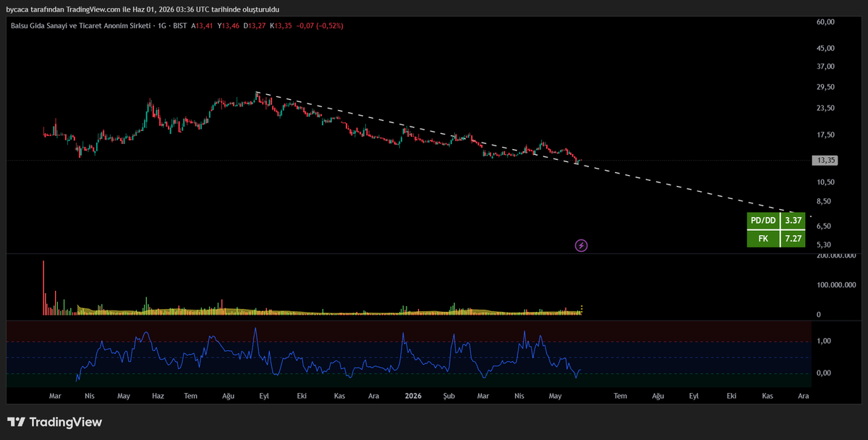
Task: Select the close value K13,35 in the legend
Action: point(280,25)
